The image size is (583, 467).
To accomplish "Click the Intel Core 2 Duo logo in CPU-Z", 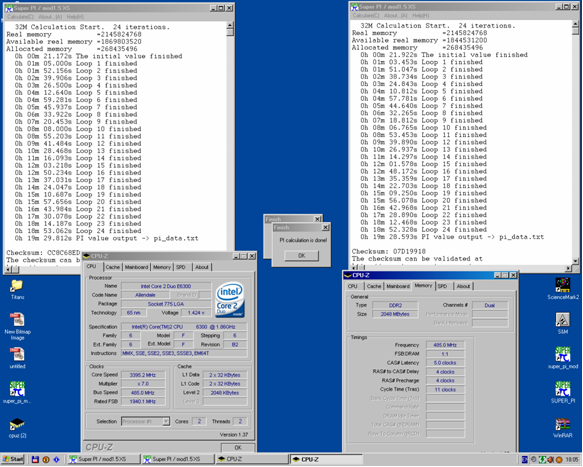I will click(x=230, y=299).
